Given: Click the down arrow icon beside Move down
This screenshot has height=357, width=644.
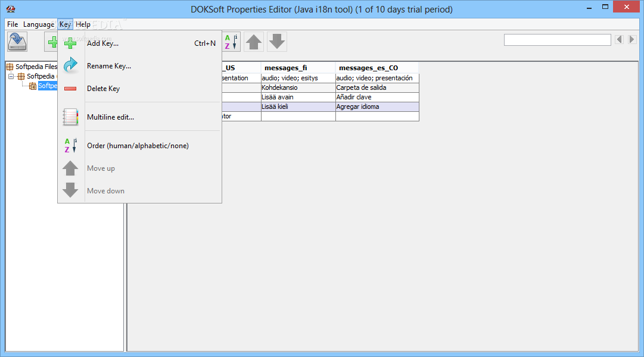Looking at the screenshot, I should pos(70,190).
